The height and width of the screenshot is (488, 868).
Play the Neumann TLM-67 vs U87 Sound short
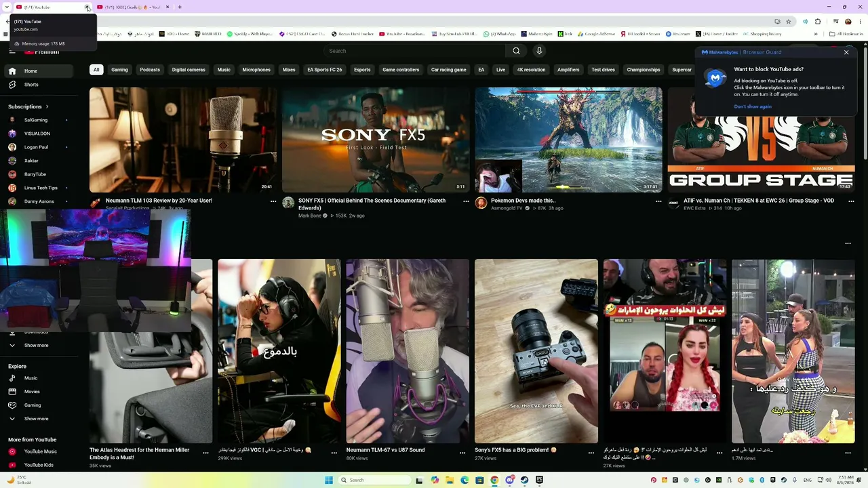click(x=408, y=351)
